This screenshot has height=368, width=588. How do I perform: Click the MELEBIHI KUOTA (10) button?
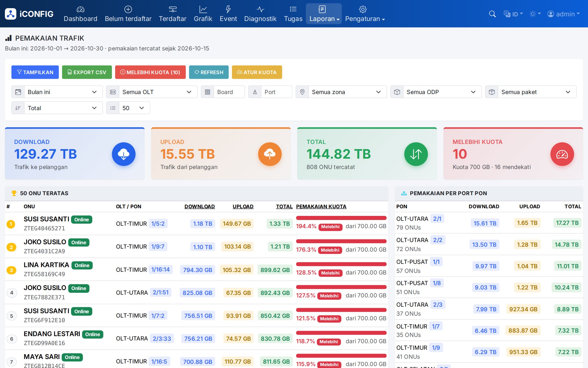coord(150,72)
